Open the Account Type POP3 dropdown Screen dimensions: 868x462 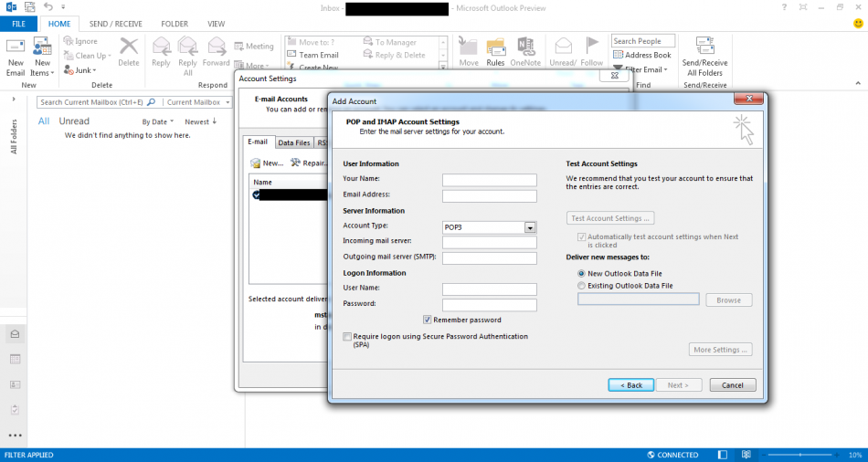coord(530,227)
